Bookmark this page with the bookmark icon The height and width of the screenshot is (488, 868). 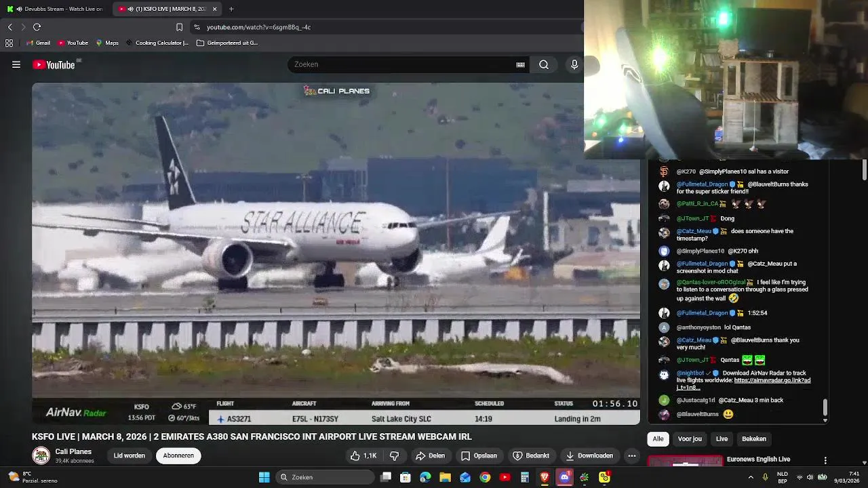click(x=179, y=27)
